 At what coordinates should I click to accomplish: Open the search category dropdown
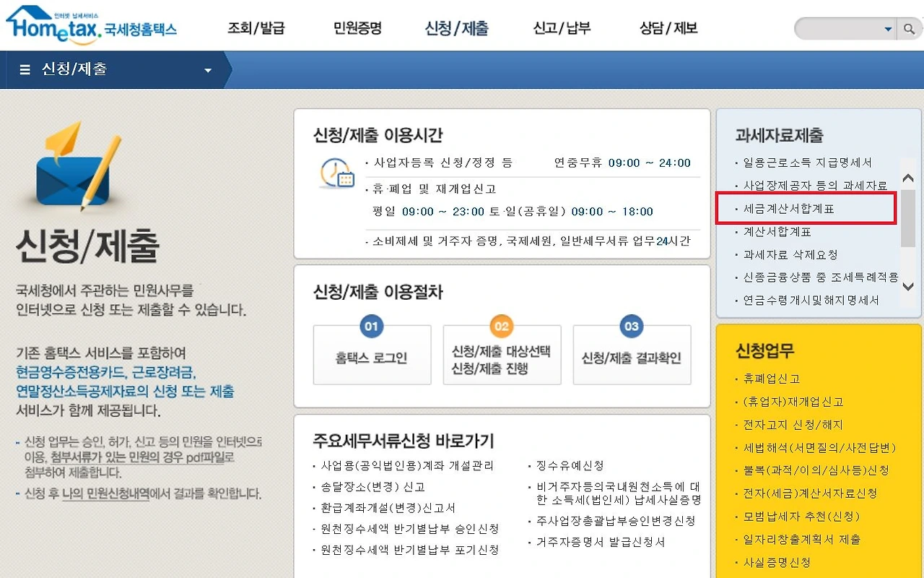(x=889, y=29)
